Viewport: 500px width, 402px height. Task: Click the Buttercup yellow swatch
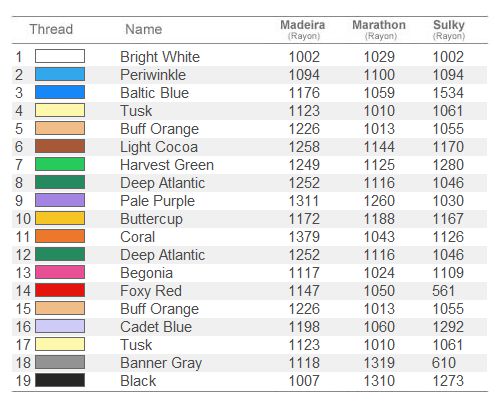60,218
